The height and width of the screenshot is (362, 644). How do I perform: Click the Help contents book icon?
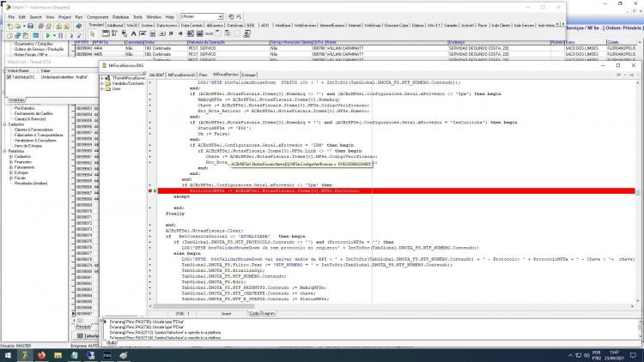click(79, 27)
